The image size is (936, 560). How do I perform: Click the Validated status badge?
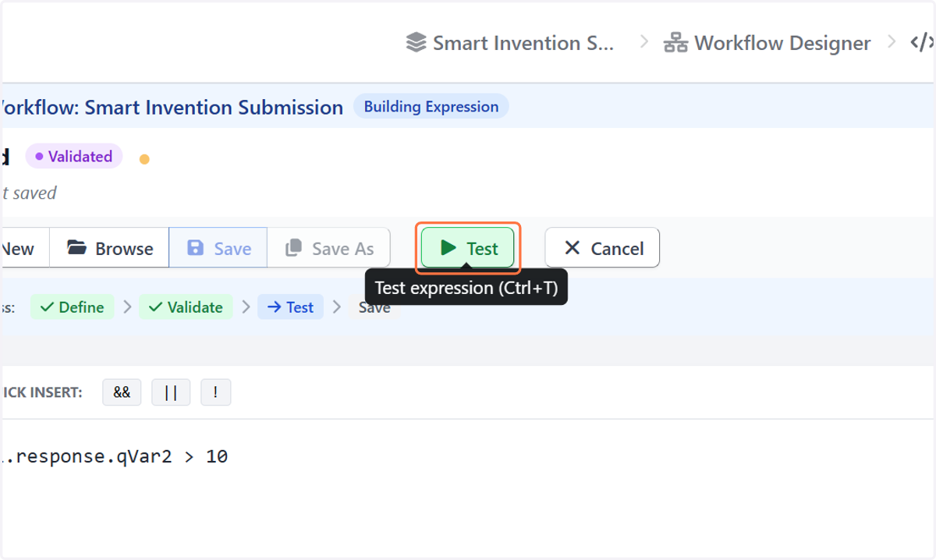point(74,157)
